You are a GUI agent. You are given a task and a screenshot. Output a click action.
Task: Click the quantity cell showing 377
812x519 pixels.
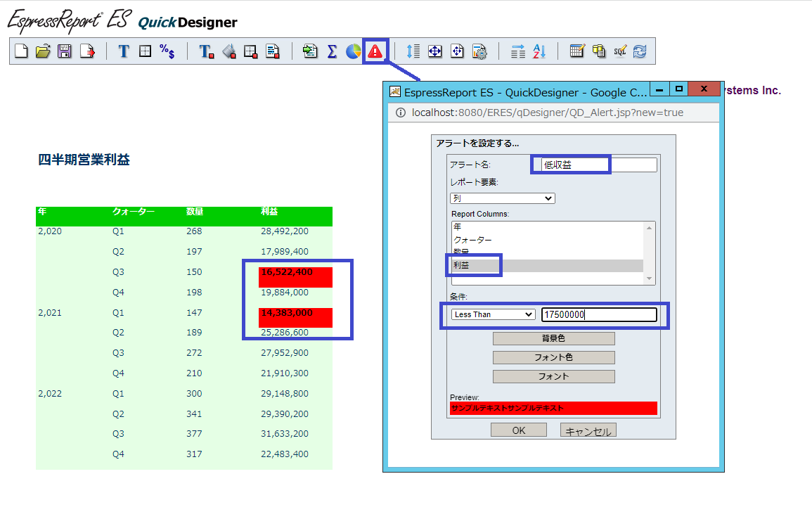[x=194, y=433]
